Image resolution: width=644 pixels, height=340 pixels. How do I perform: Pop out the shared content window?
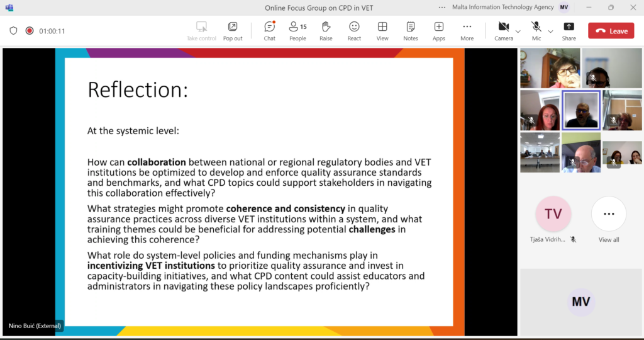click(x=233, y=30)
